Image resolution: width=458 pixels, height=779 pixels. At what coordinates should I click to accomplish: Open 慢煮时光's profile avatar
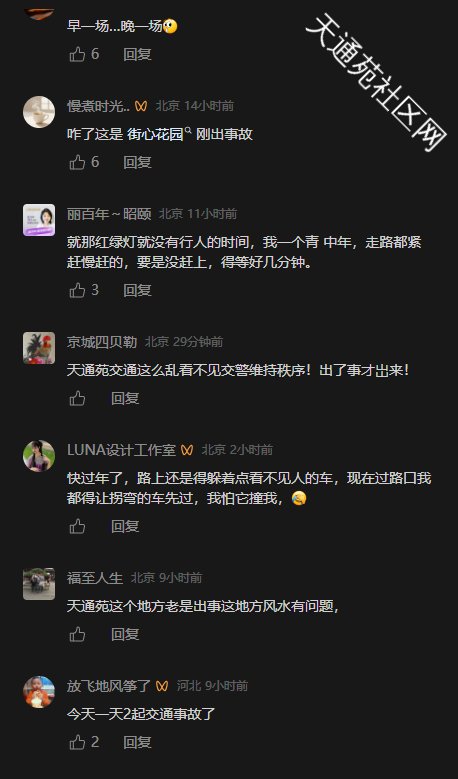pyautogui.click(x=39, y=112)
